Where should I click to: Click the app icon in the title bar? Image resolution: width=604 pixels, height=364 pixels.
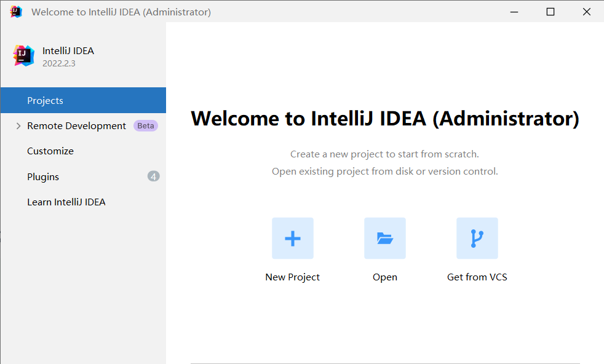tap(16, 12)
